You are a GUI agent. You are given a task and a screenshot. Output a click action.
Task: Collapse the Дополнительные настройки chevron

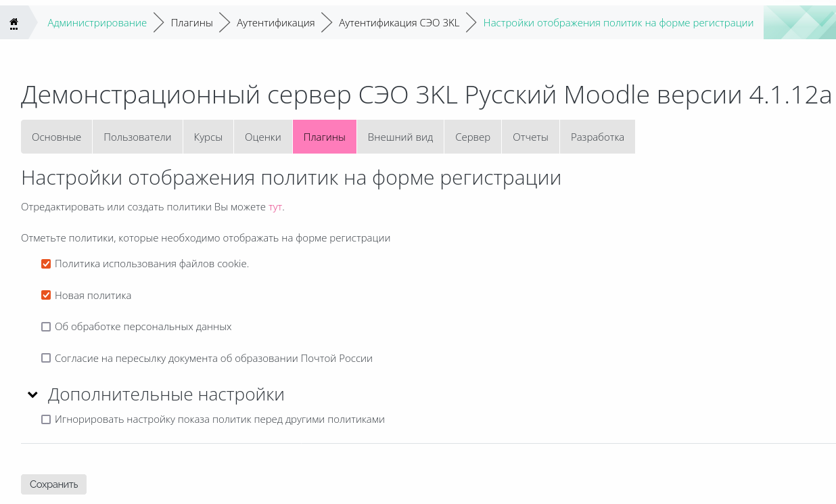pos(32,394)
